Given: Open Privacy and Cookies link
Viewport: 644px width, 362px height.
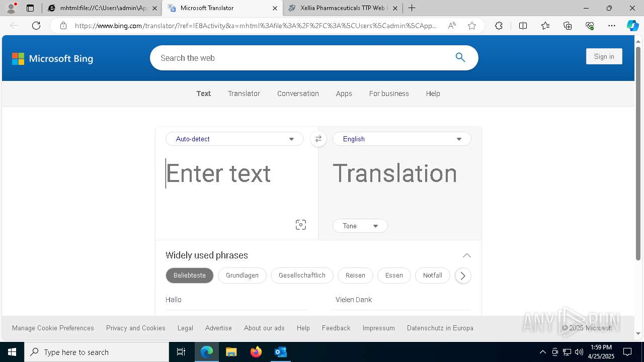Looking at the screenshot, I should tap(136, 328).
